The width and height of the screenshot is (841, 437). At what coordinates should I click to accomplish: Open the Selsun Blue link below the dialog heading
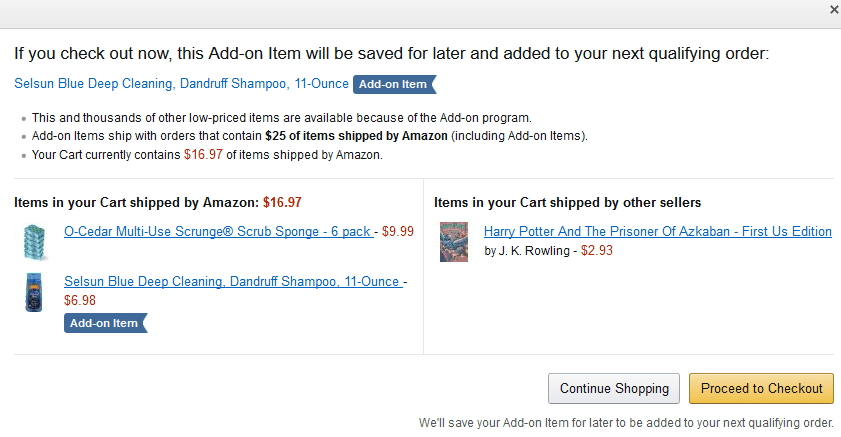point(181,84)
